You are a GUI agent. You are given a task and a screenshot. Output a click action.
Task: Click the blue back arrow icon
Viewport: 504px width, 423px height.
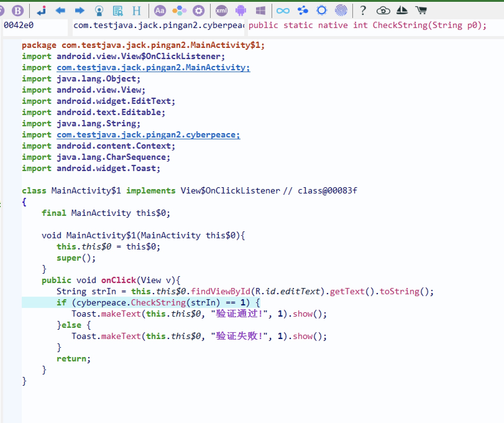(x=60, y=11)
